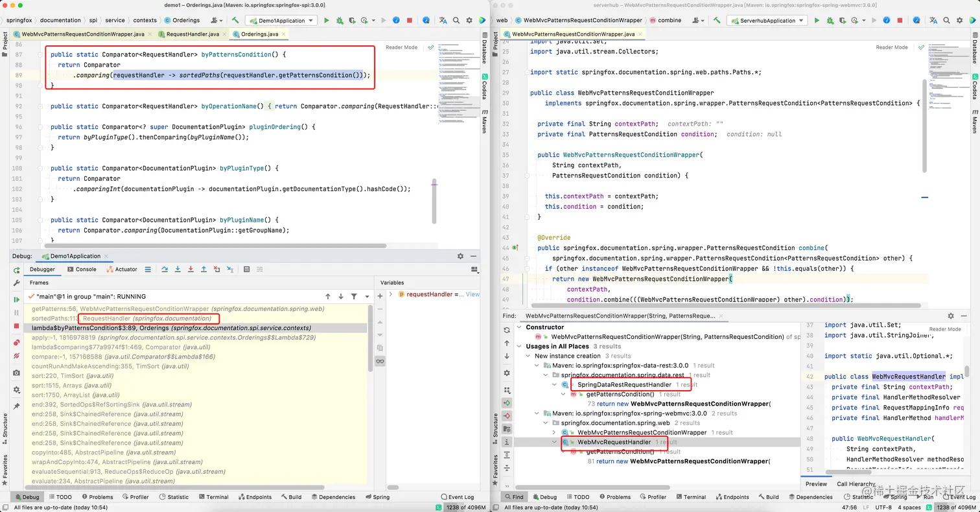
Task: Open Event Log in demo1 status bar
Action: (457, 497)
